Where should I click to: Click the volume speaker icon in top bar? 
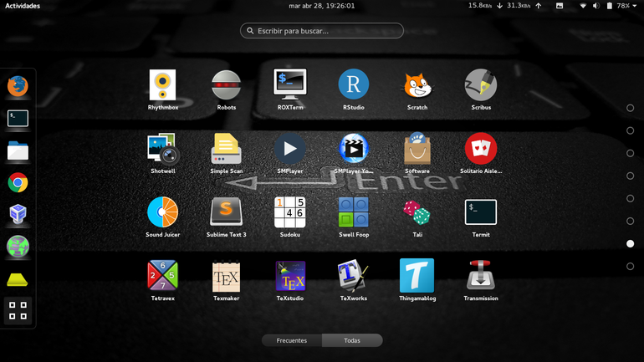596,6
